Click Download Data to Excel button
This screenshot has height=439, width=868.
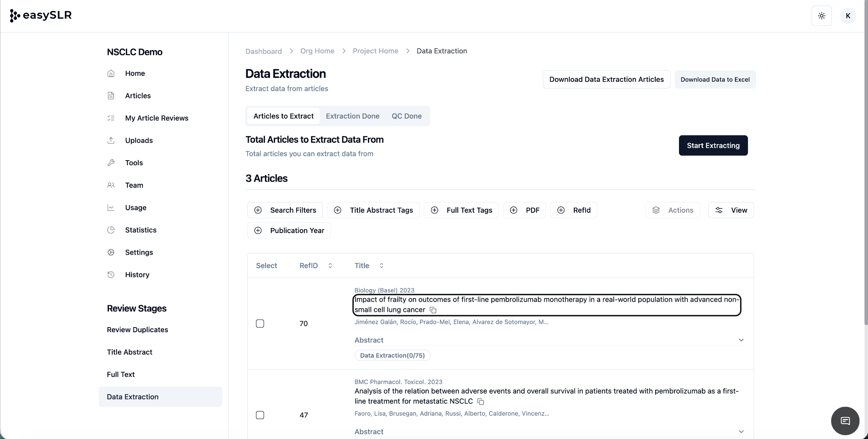pos(715,80)
